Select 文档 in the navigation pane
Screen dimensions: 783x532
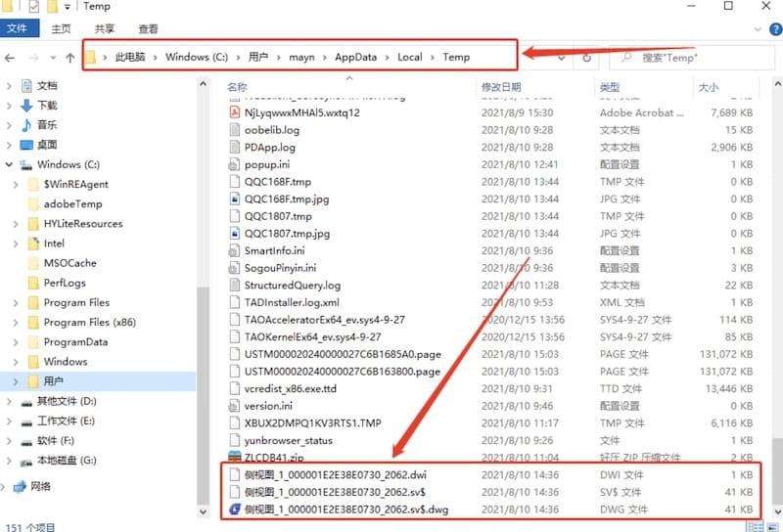[47, 86]
